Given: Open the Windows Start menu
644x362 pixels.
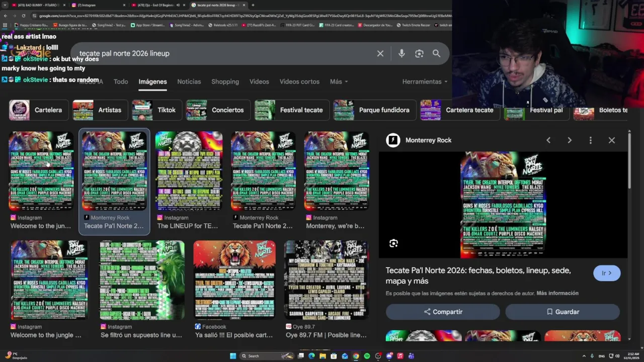Looking at the screenshot, I should point(233,356).
